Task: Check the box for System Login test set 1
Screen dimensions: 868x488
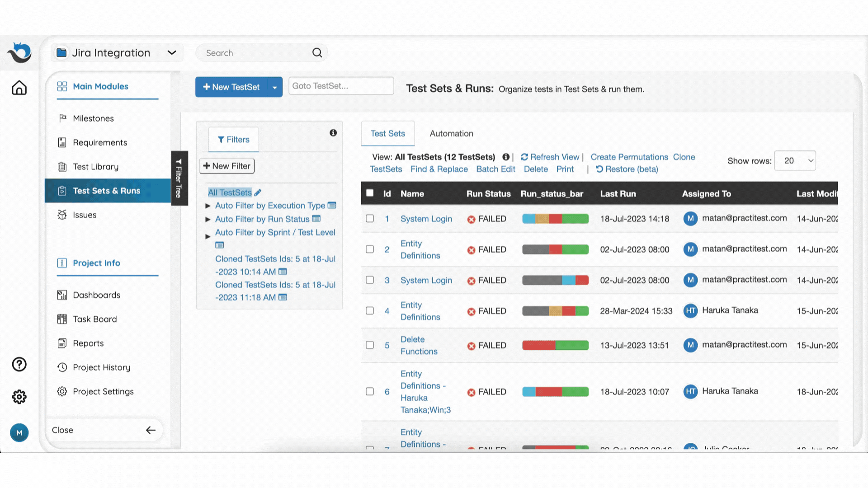Action: 370,219
